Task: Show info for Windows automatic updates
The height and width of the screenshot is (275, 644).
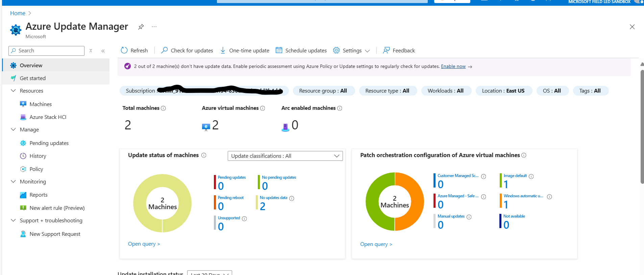Action: [549, 197]
